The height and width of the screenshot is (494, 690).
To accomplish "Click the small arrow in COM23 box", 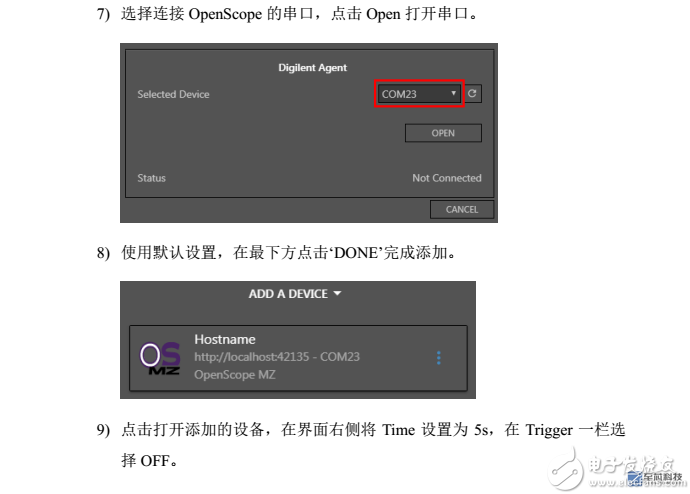I will (x=453, y=93).
